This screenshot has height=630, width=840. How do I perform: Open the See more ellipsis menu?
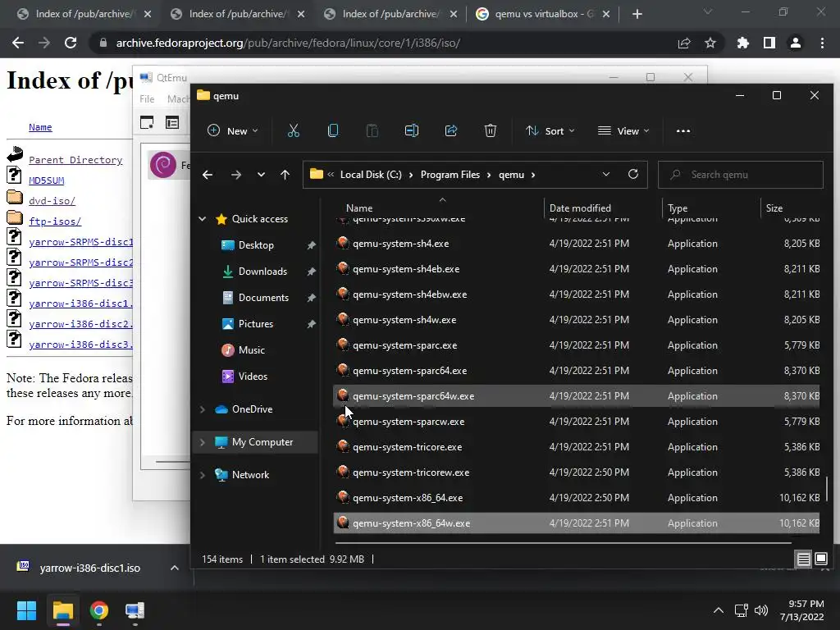coord(683,130)
